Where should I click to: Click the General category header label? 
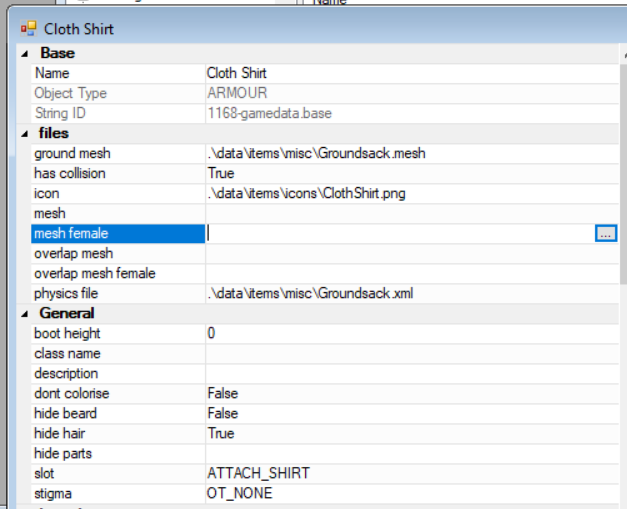[67, 313]
